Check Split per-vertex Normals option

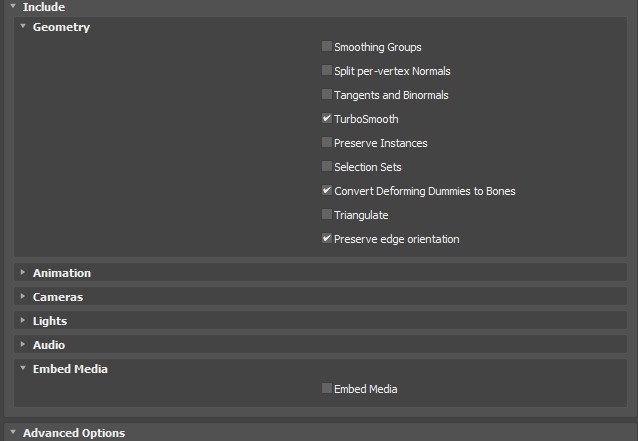(327, 70)
